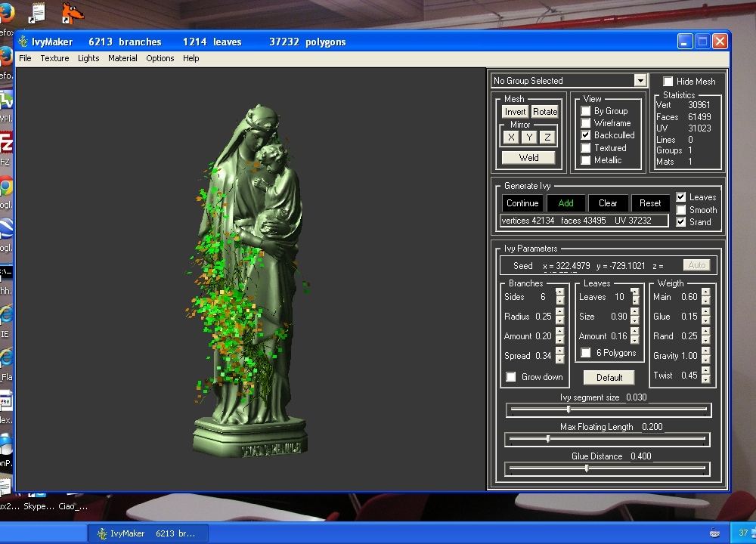The height and width of the screenshot is (544, 756).
Task: Open the Options menu
Action: pyautogui.click(x=160, y=58)
